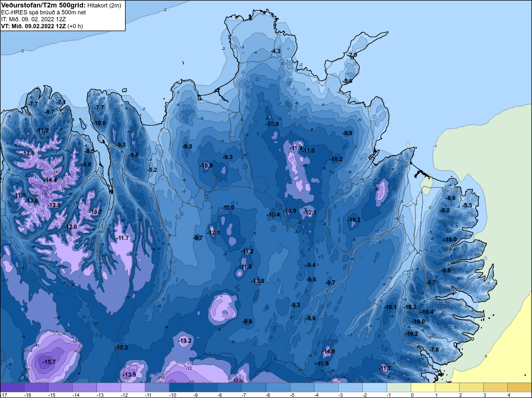Select the -8.5 temperature label
The width and height of the screenshot is (532, 398).
89,151
